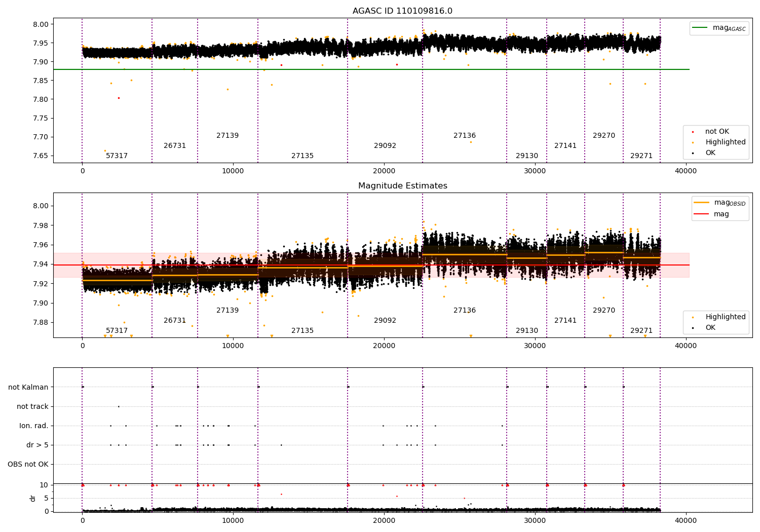760x532 pixels.
Task: Click the 'not track' row label
Action: (x=32, y=407)
